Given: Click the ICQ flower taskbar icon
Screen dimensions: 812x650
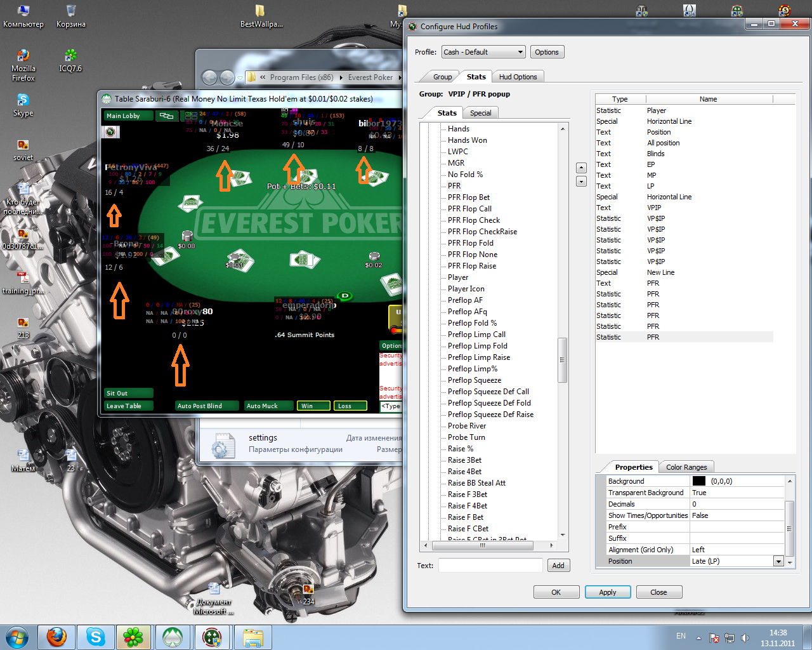Looking at the screenshot, I should 133,637.
